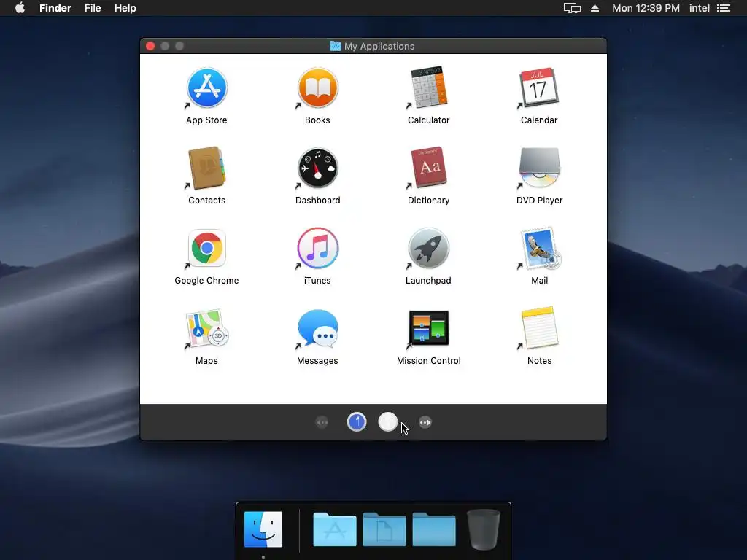The image size is (747, 560).
Task: Select the Dictionary book icon
Action: 429,168
